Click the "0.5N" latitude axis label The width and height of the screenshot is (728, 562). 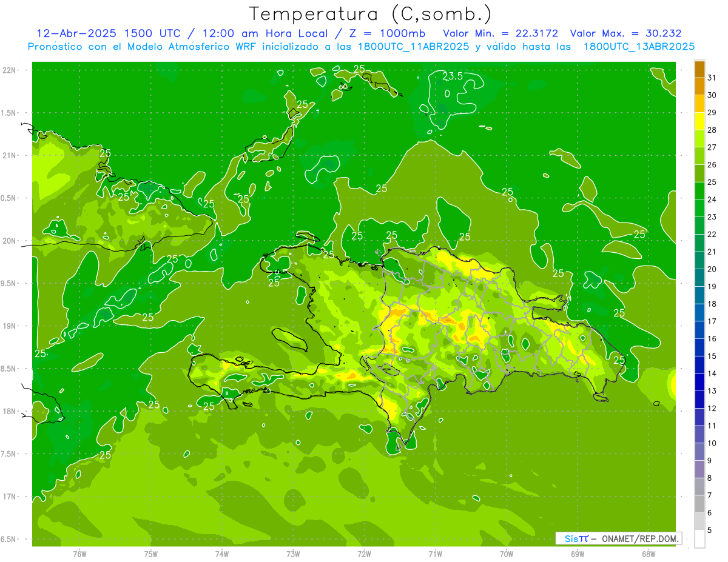click(x=8, y=198)
